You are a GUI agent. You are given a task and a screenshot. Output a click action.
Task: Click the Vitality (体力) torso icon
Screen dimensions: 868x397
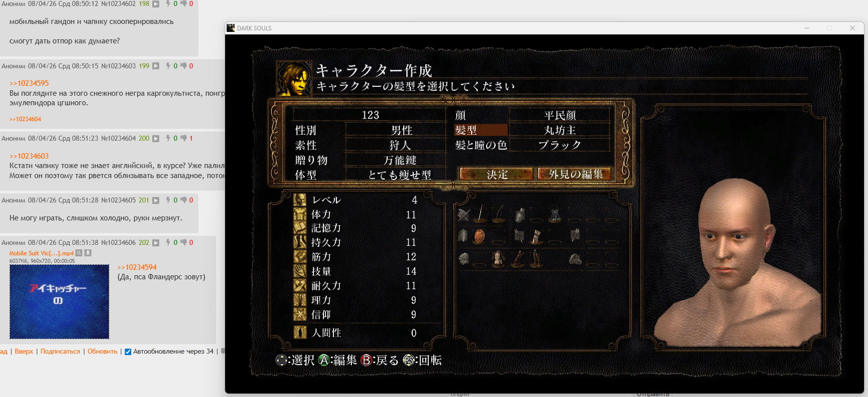coord(299,214)
